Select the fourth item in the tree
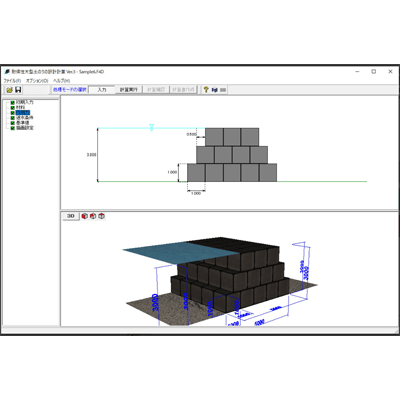Screen dimensions: 400x400 24,118
